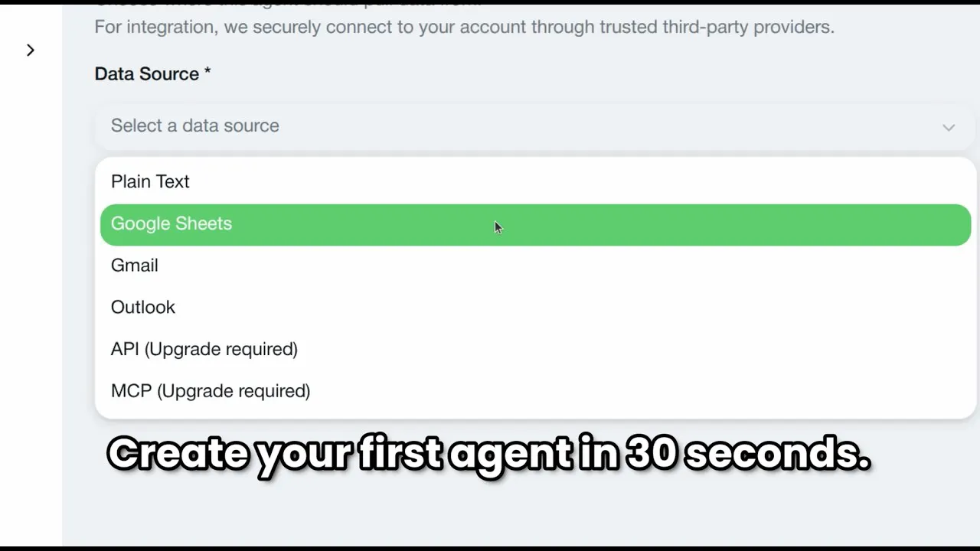Select Outlook from the dropdown list
The height and width of the screenshot is (551, 980).
[535, 308]
